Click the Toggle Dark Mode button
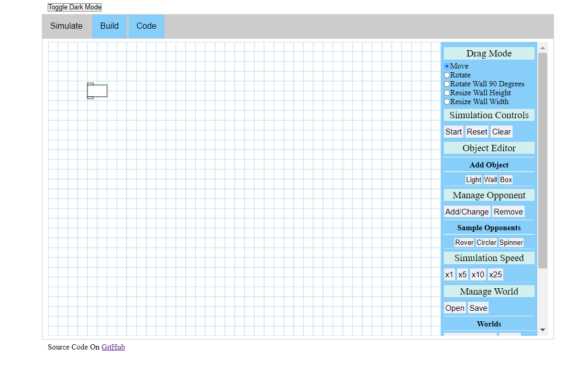 (75, 7)
